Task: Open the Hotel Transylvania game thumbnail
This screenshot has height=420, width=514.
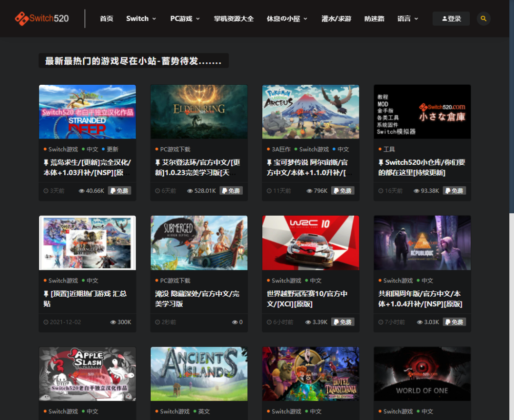Action: [x=310, y=373]
